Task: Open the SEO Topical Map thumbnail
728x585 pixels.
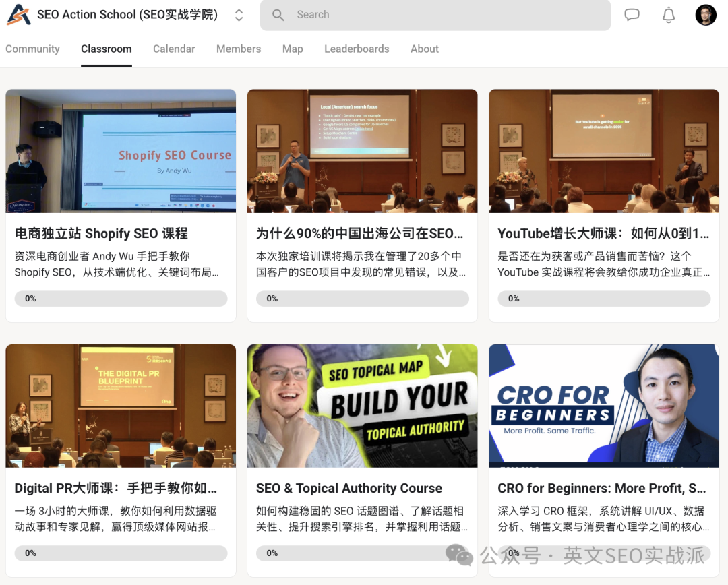Action: [362, 406]
